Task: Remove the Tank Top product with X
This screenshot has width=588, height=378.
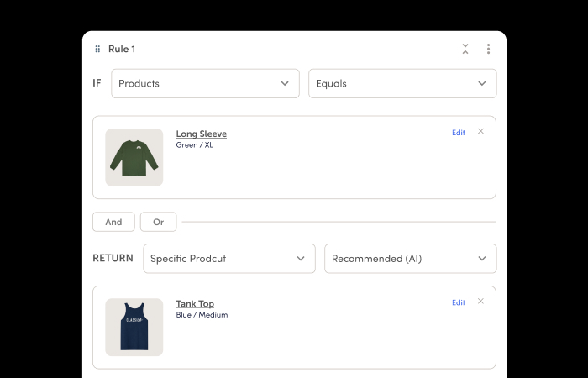Action: (480, 301)
